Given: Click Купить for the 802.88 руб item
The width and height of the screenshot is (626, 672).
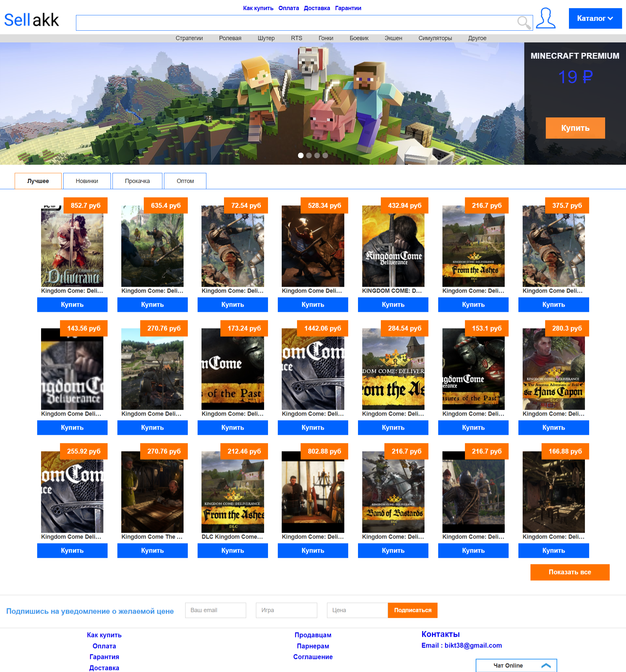Looking at the screenshot, I should (x=313, y=551).
